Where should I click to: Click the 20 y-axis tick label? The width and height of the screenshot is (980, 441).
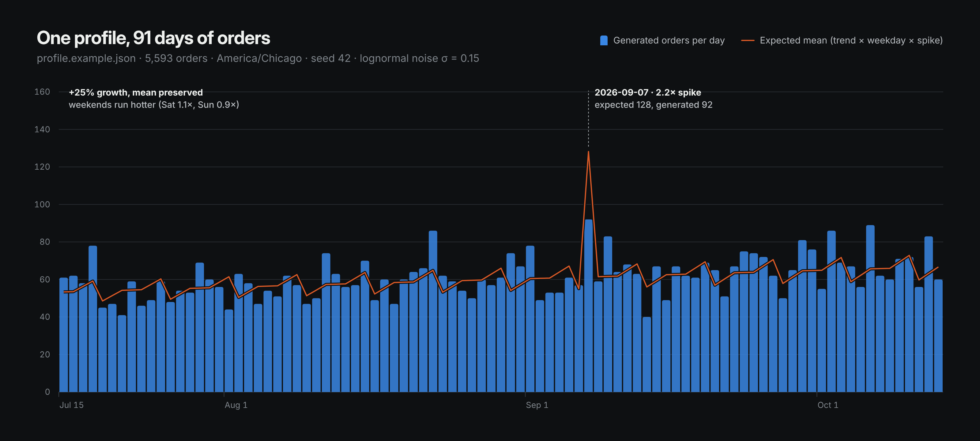pyautogui.click(x=44, y=354)
